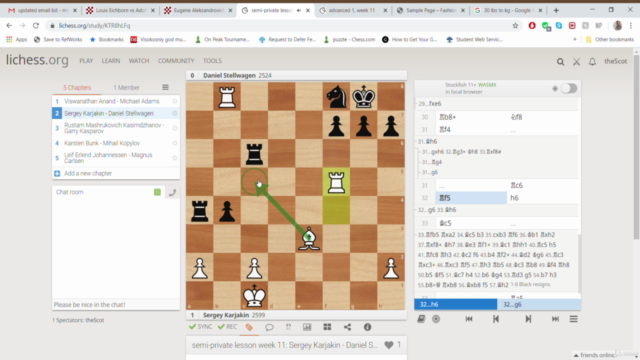
Task: Open the challenges crossed swords icon
Action: [576, 62]
